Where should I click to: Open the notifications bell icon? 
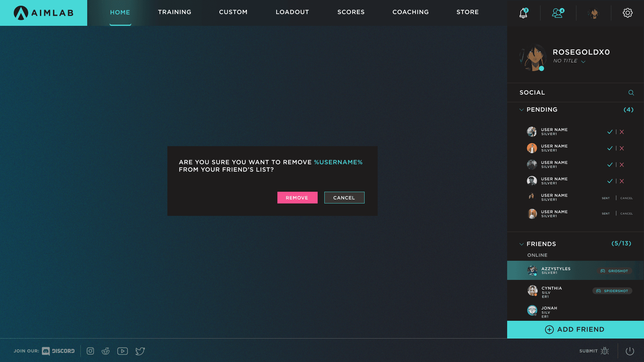coord(523,13)
